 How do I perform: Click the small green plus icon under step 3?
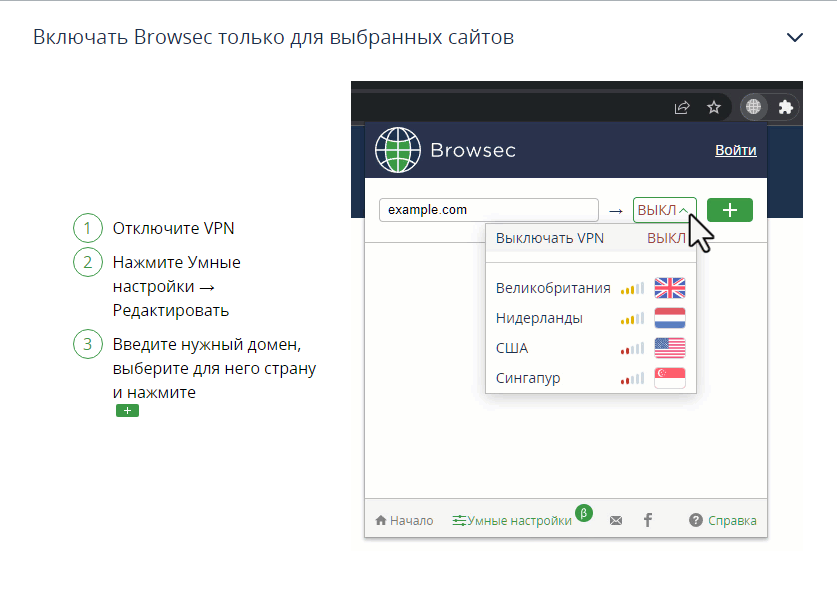(x=128, y=411)
